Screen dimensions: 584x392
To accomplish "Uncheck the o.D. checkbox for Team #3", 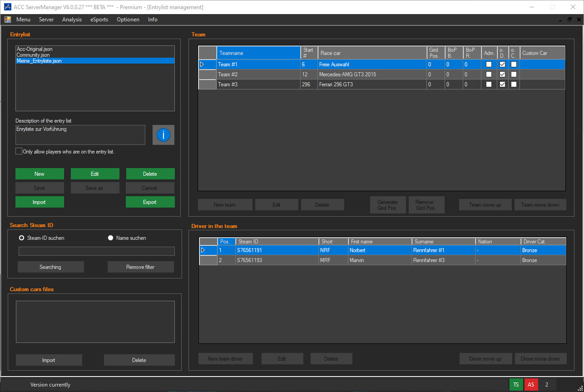I will [x=502, y=84].
